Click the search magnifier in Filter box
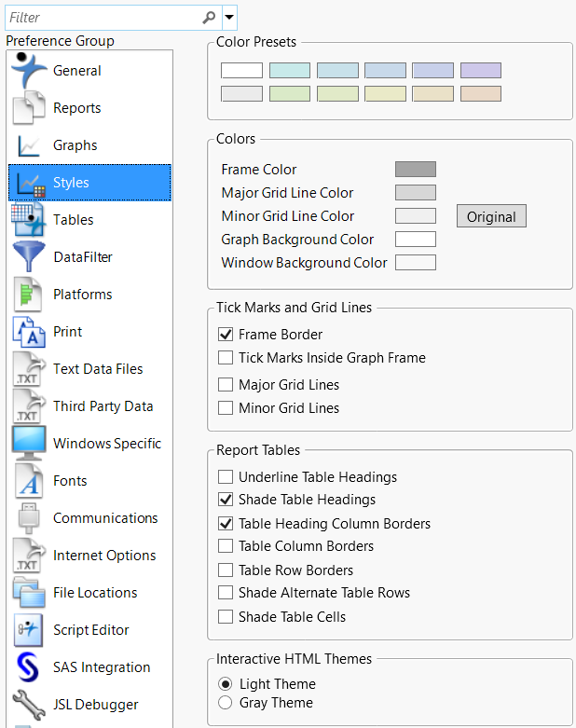 [210, 17]
